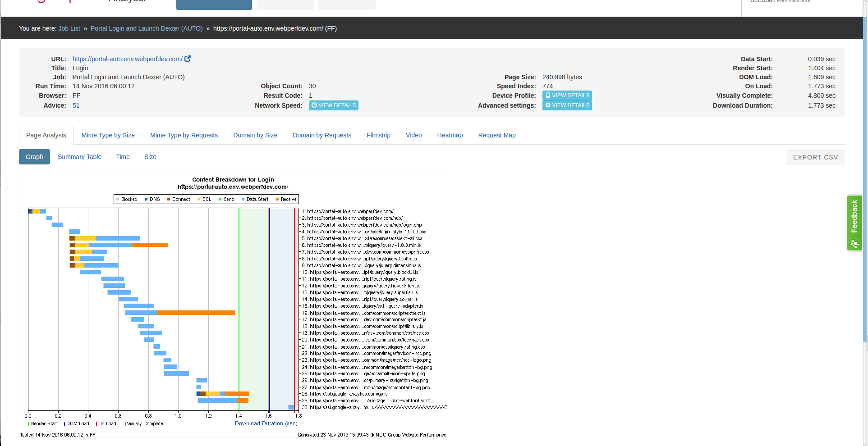Screen dimensions: 868x446
Task: Click the orange receive bar for ext-all.js row 16
Action: [x=196, y=313]
